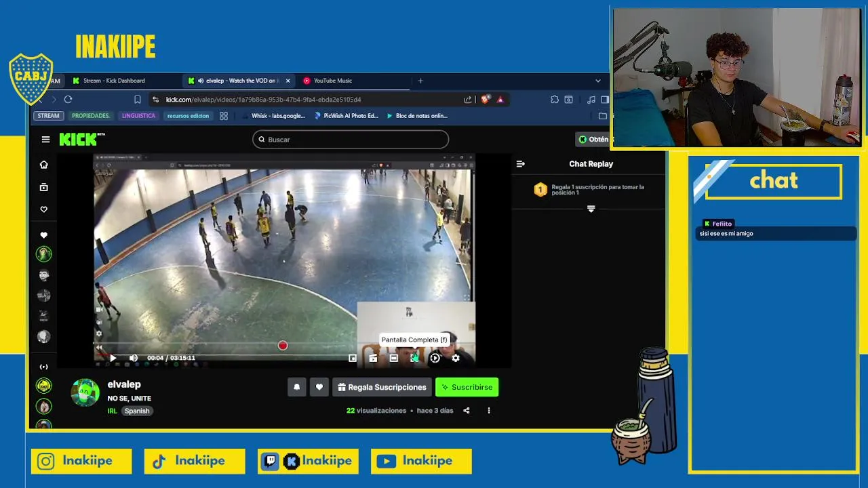
Task: Open the Kick hamburger menu
Action: [45, 140]
